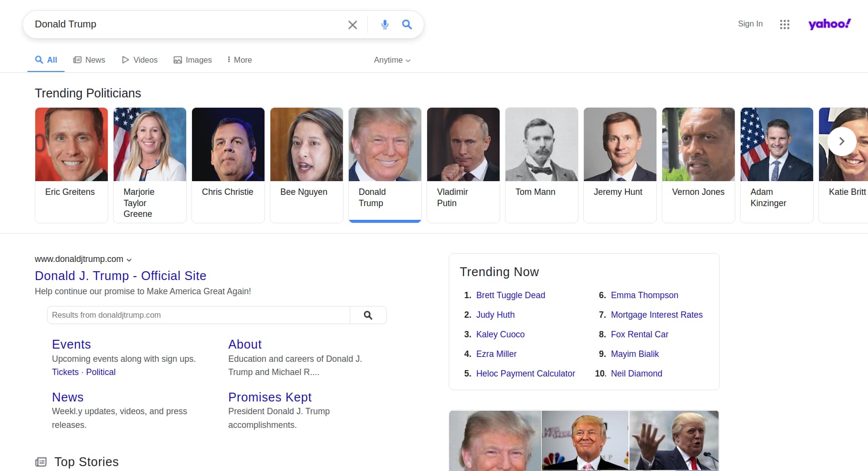
Task: Open trending topic Fox Rental Car
Action: tap(640, 334)
